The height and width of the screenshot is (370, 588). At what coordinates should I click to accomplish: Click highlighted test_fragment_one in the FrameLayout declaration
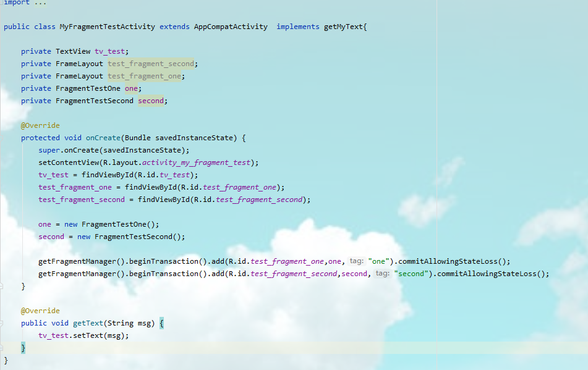coord(145,76)
